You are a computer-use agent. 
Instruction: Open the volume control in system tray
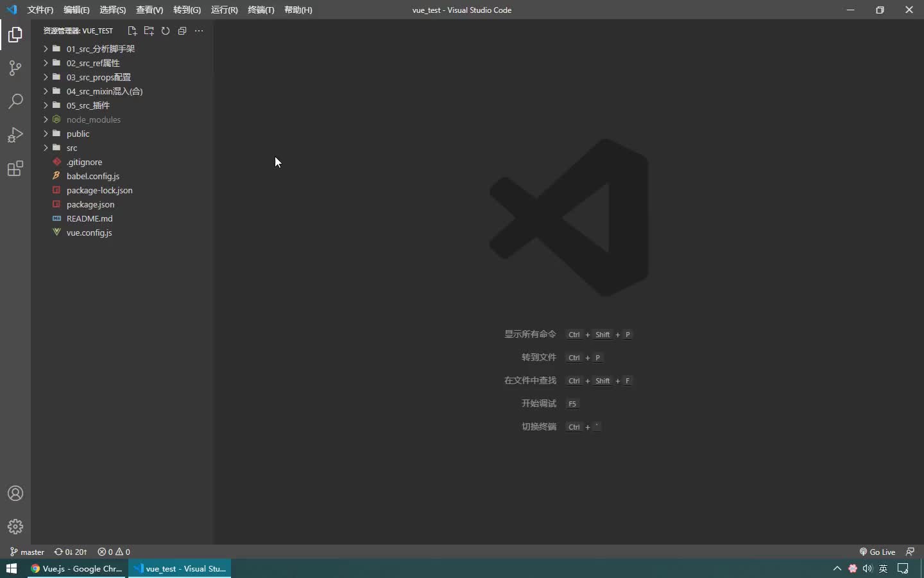point(868,568)
